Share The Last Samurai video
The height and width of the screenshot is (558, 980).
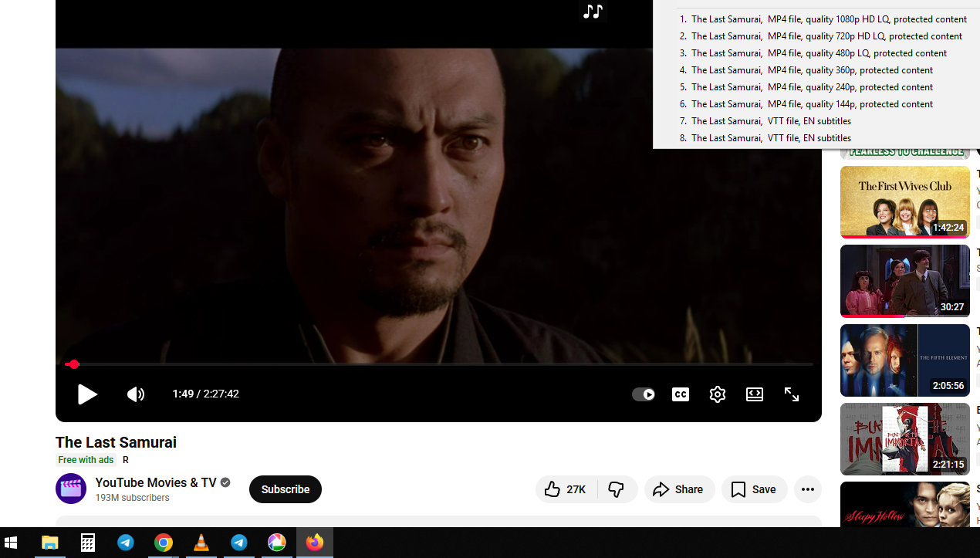tap(679, 489)
